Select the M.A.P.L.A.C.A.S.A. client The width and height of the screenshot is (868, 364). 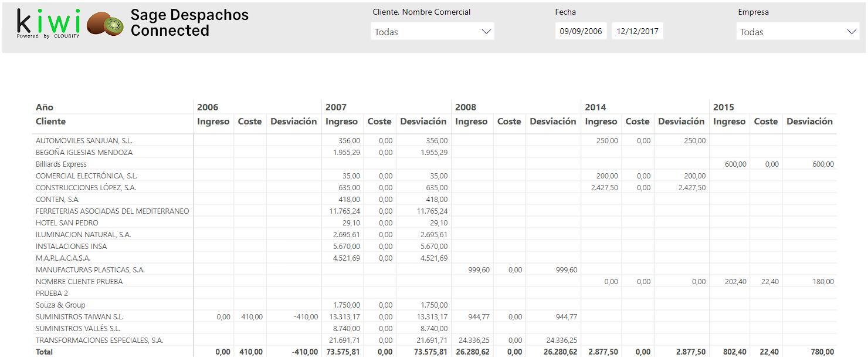(63, 258)
